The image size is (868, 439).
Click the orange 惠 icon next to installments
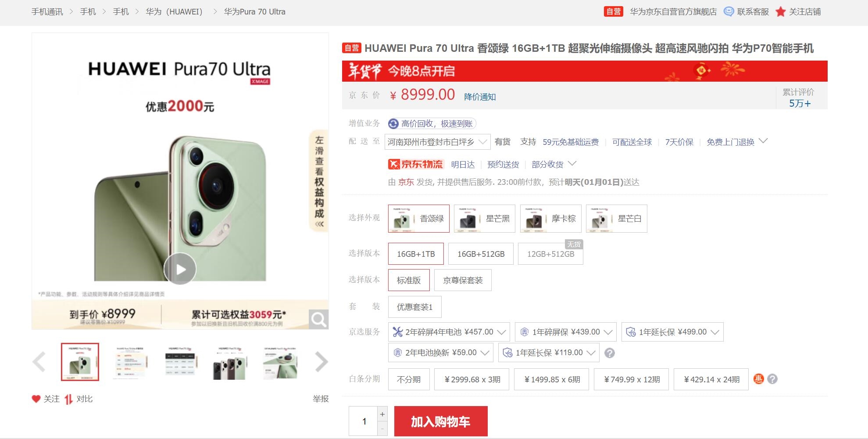tap(758, 379)
